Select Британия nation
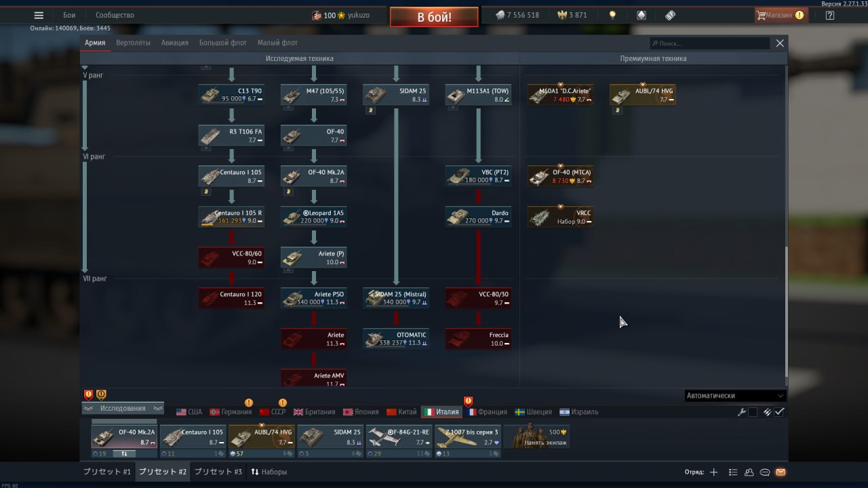The image size is (868, 488). pos(314,412)
